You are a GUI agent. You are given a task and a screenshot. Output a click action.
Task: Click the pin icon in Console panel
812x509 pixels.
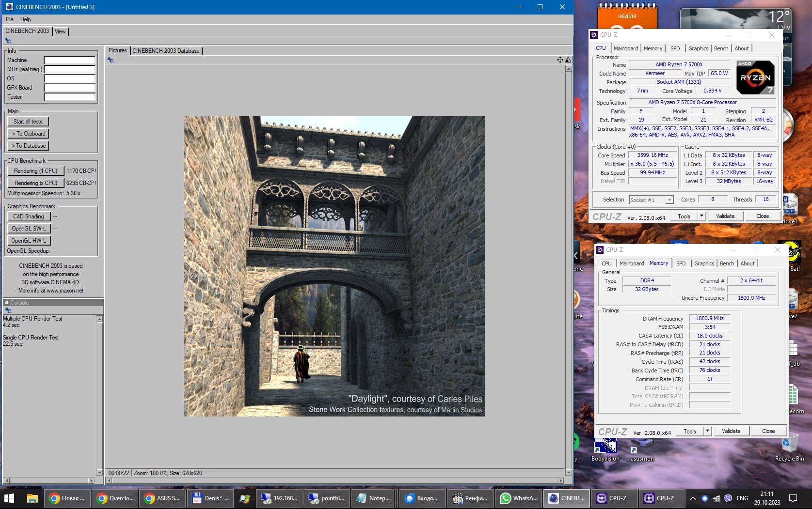pos(8,310)
